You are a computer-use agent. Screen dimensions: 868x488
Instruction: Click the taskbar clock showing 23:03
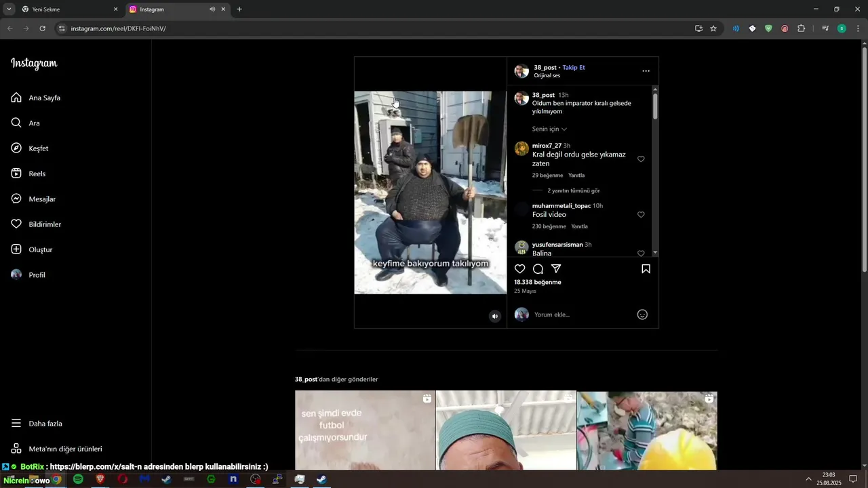pyautogui.click(x=829, y=479)
